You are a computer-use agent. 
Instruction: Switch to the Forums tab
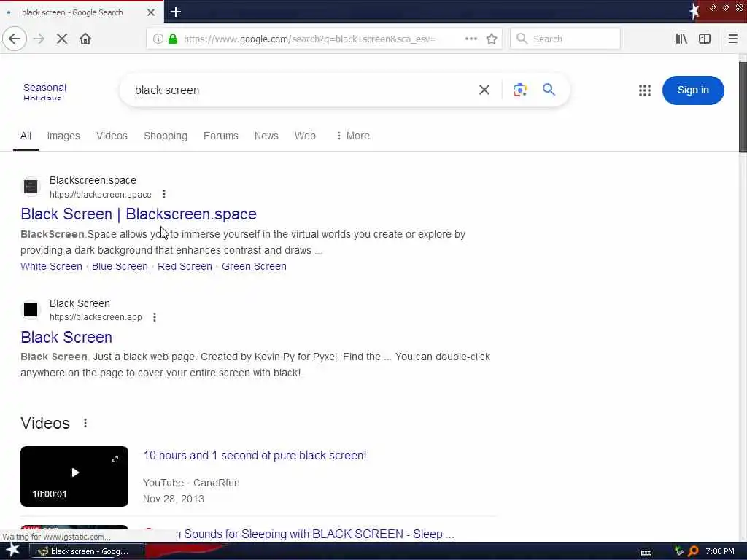(220, 136)
